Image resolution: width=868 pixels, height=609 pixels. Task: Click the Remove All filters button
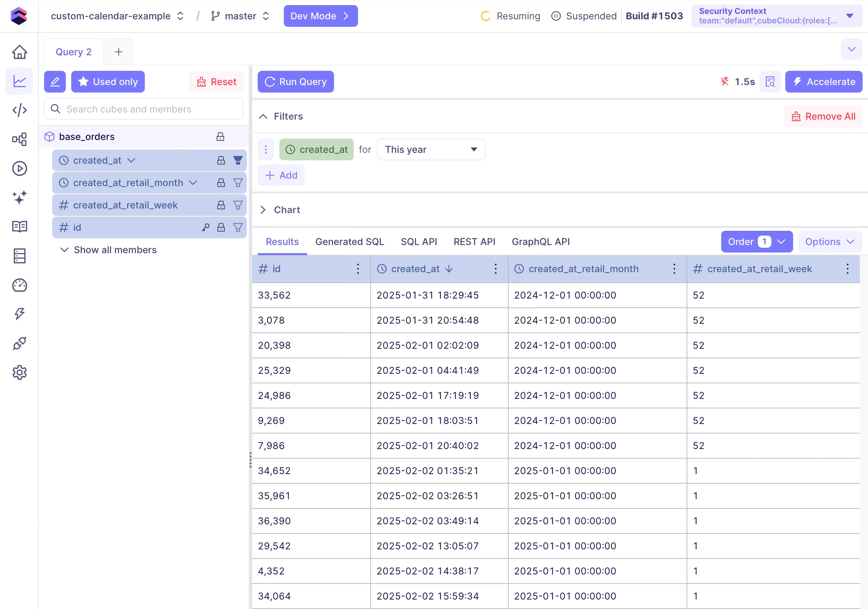tap(823, 116)
